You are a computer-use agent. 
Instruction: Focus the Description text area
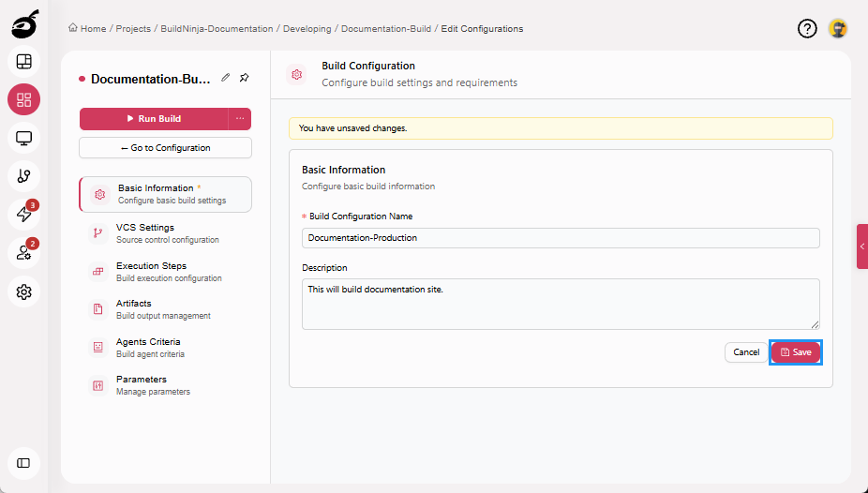point(561,305)
